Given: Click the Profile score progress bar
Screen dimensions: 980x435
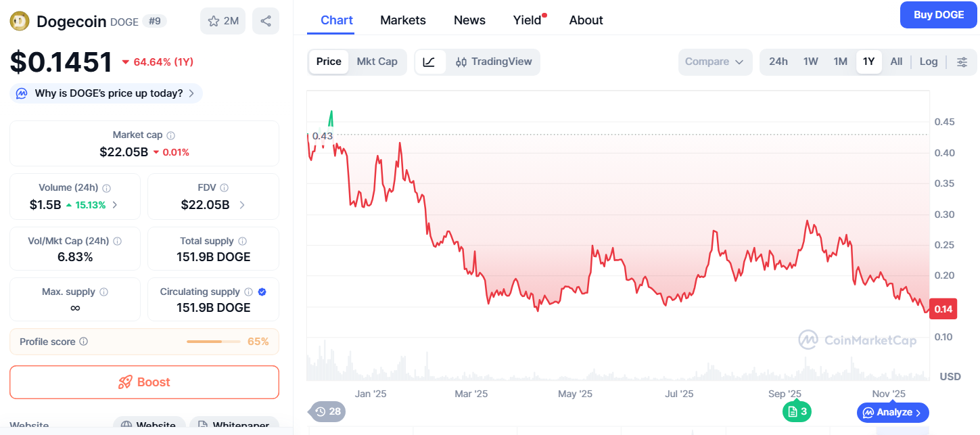Looking at the screenshot, I should [213, 342].
